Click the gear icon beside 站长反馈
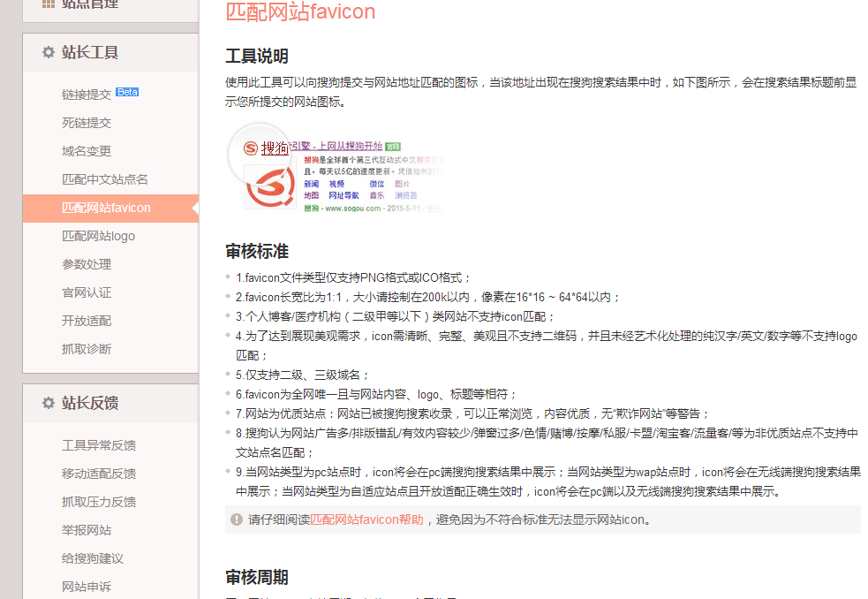Screen dimensions: 868x599 coord(49,403)
